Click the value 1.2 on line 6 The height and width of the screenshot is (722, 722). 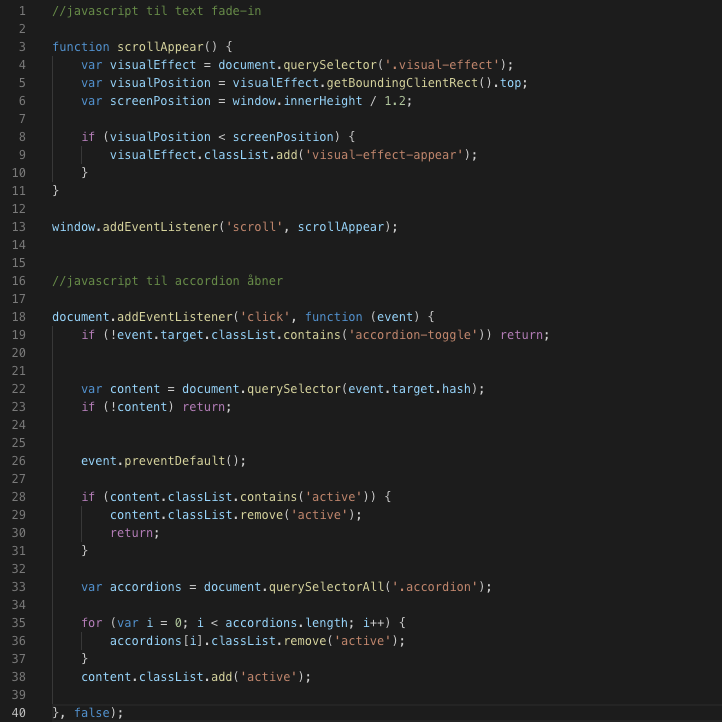coord(395,101)
